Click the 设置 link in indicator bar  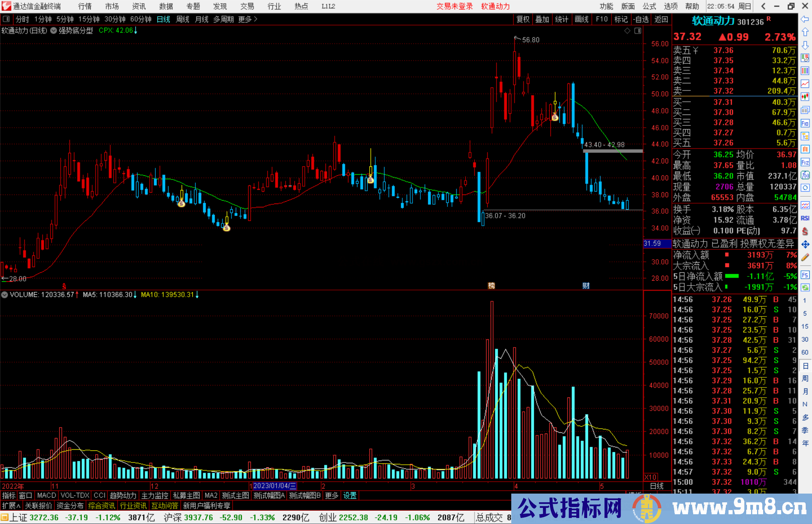tap(350, 495)
